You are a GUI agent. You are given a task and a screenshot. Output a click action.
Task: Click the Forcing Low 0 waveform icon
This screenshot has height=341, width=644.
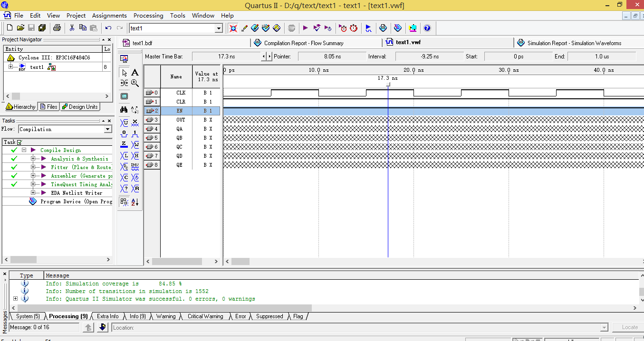pos(124,133)
